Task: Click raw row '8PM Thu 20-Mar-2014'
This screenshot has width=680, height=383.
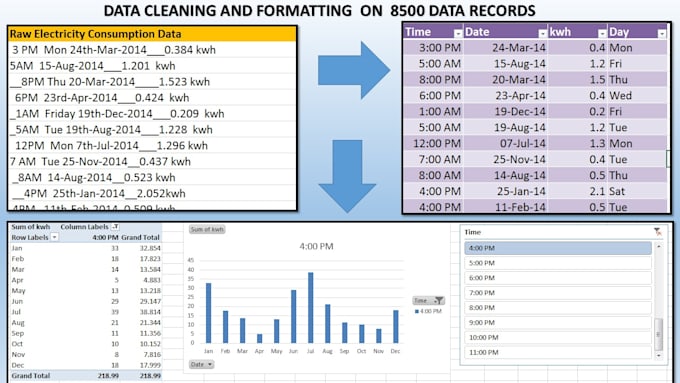Action: [152, 82]
